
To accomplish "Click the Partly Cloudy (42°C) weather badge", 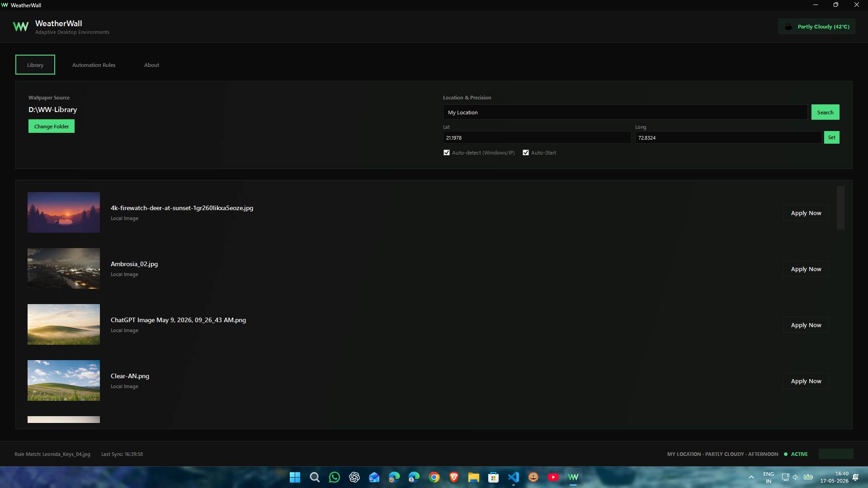I will (816, 27).
